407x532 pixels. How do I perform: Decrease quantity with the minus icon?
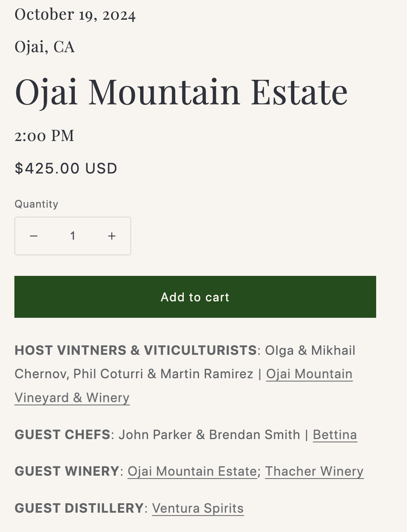(x=34, y=236)
